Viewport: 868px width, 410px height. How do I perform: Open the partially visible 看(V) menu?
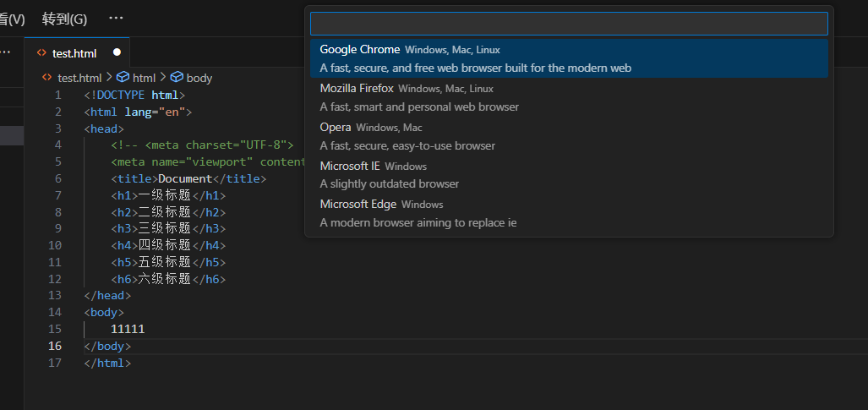12,19
